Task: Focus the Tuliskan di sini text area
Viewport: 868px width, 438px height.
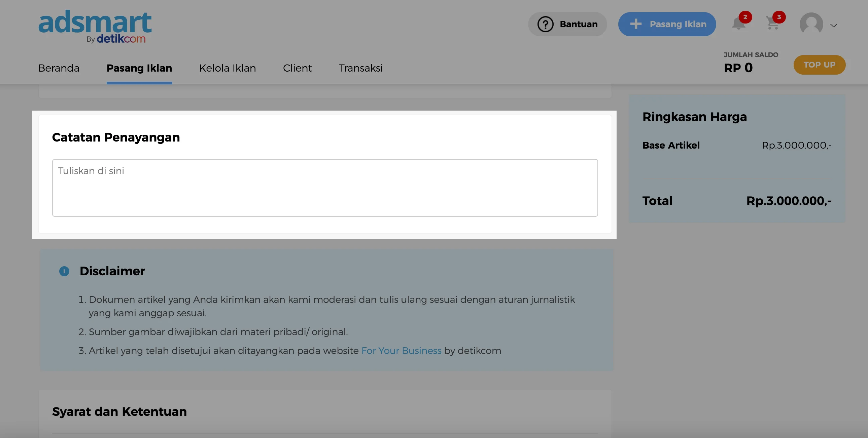Action: pyautogui.click(x=325, y=188)
